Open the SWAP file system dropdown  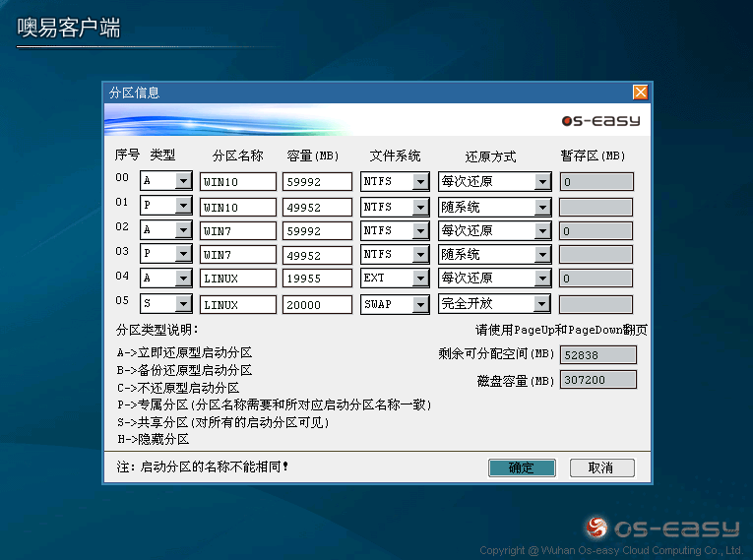click(420, 304)
